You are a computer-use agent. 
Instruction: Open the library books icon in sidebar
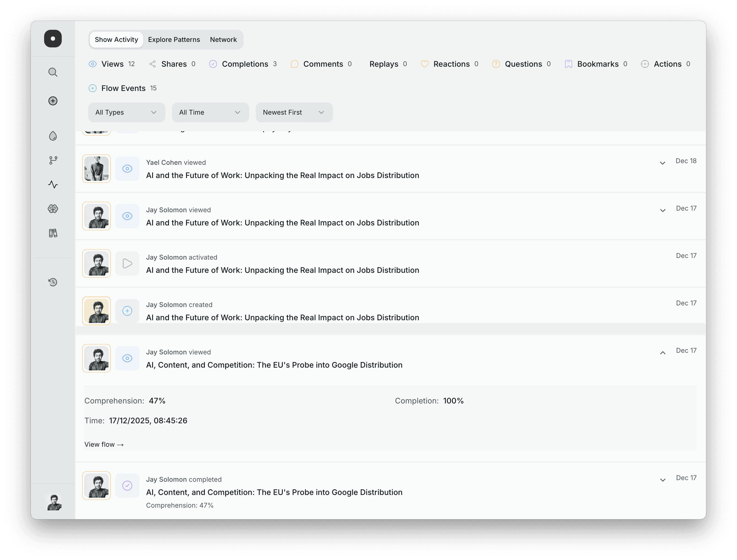(x=53, y=233)
